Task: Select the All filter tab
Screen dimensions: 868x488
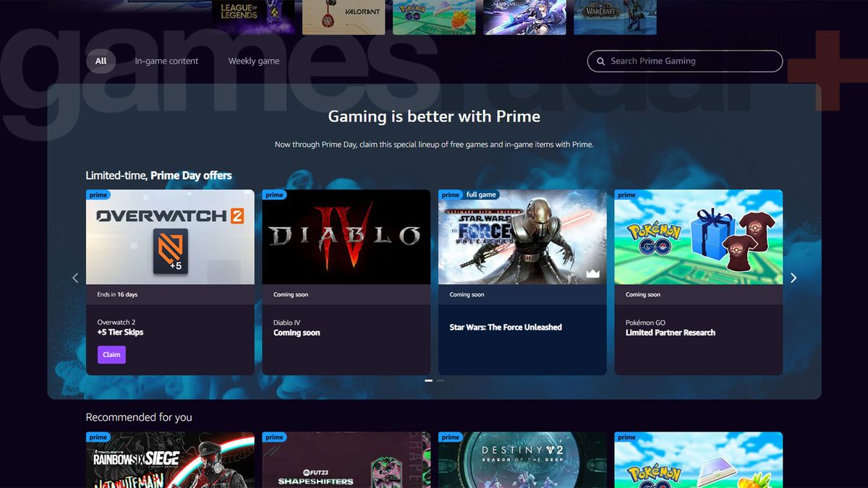Action: 101,61
